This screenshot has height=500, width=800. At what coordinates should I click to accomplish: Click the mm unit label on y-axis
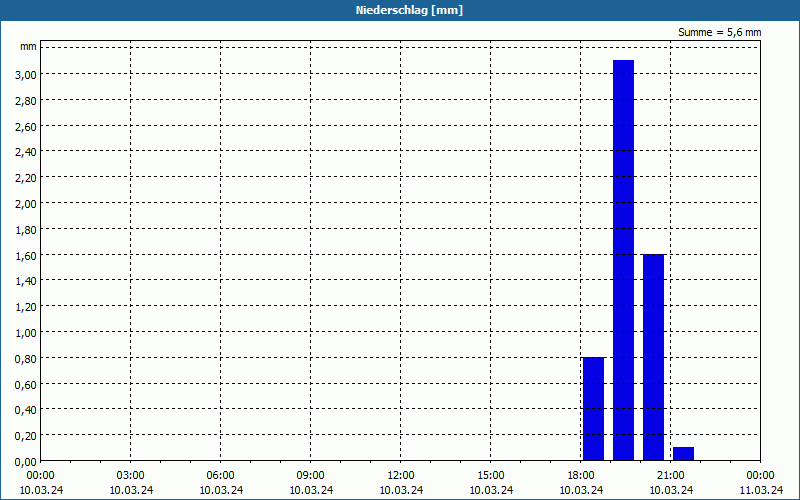click(29, 47)
